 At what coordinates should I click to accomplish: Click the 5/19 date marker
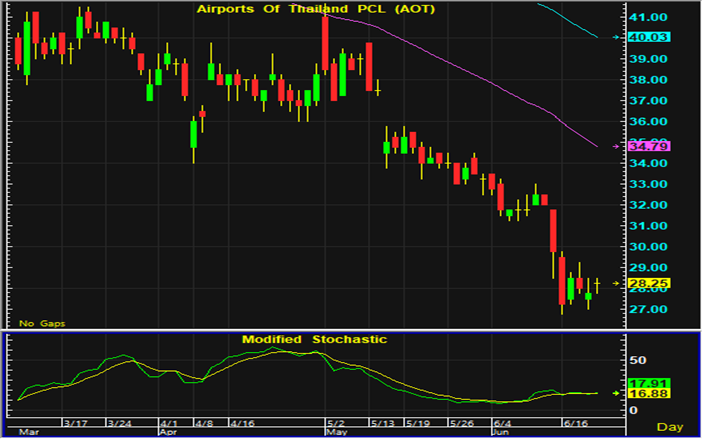(417, 423)
